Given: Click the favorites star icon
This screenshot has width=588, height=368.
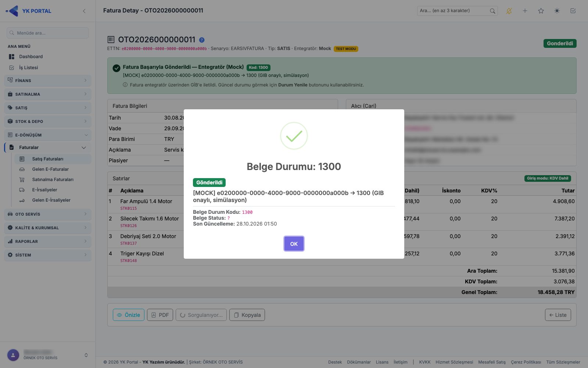Looking at the screenshot, I should coord(541,11).
